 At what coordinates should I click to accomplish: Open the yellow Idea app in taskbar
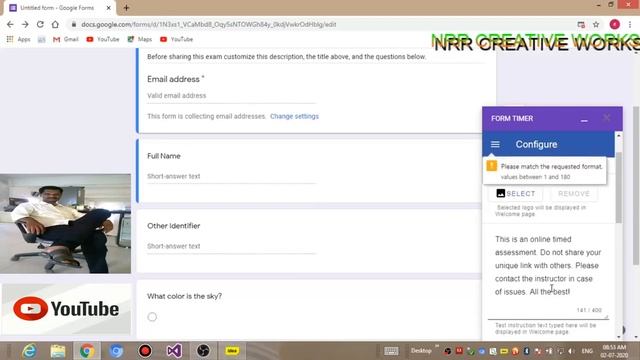click(x=232, y=351)
